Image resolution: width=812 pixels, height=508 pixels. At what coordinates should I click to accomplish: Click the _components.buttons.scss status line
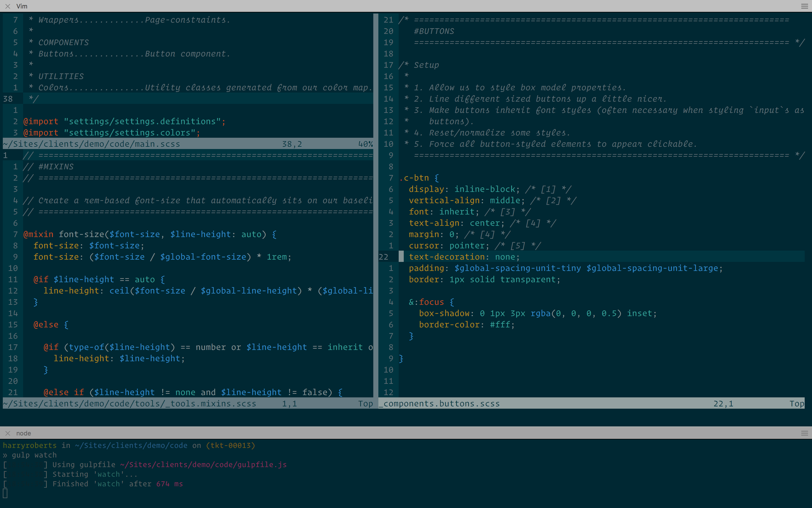(591, 404)
